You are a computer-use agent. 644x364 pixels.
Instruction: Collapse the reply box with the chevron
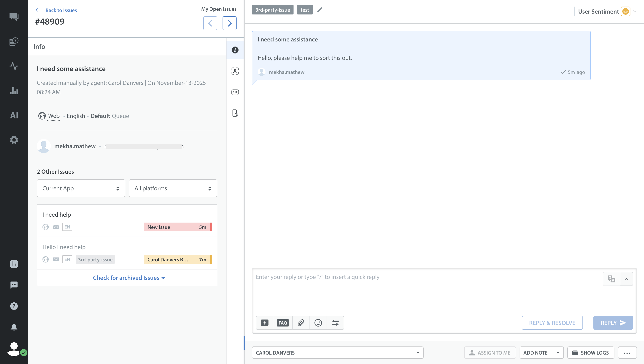click(626, 279)
